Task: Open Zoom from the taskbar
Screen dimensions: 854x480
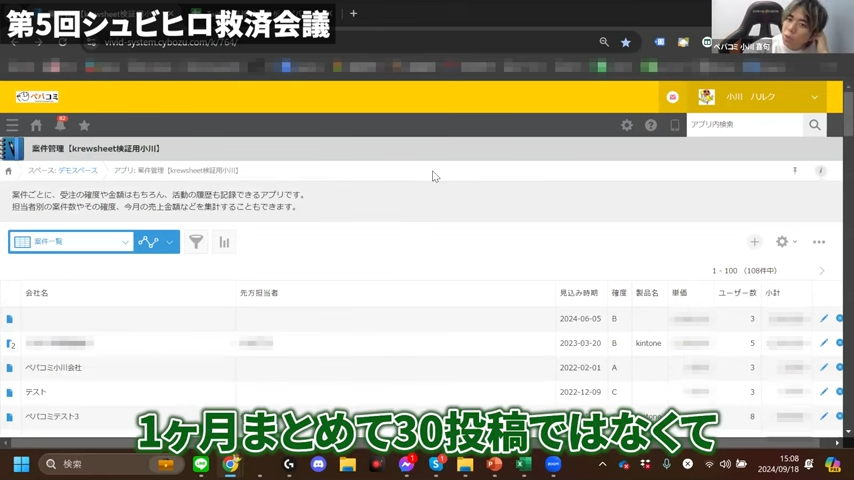Action: coord(553,464)
